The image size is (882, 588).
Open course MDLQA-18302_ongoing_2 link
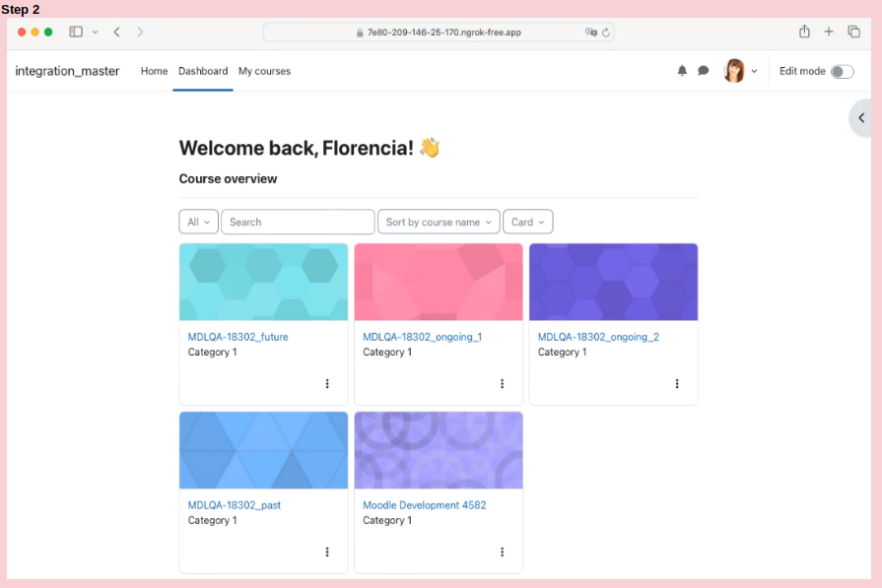click(598, 337)
